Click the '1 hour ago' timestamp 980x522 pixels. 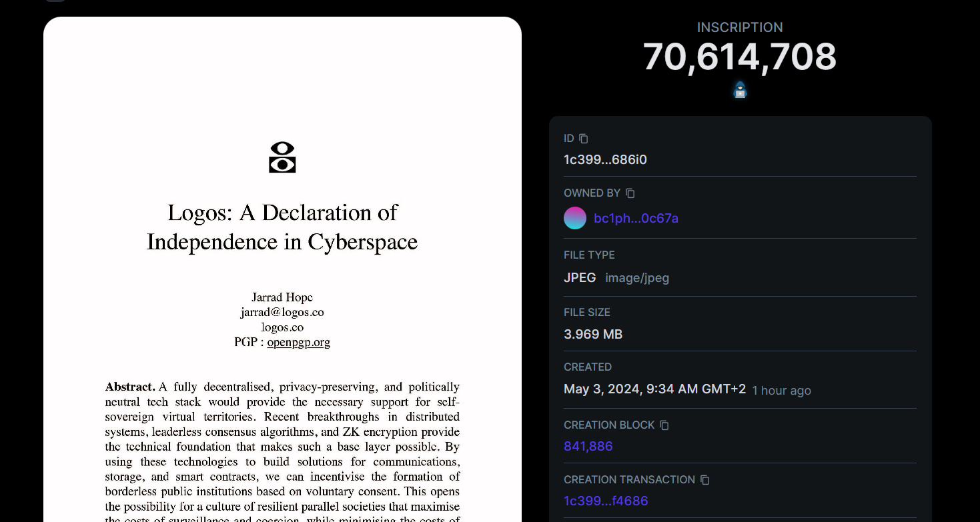(781, 391)
